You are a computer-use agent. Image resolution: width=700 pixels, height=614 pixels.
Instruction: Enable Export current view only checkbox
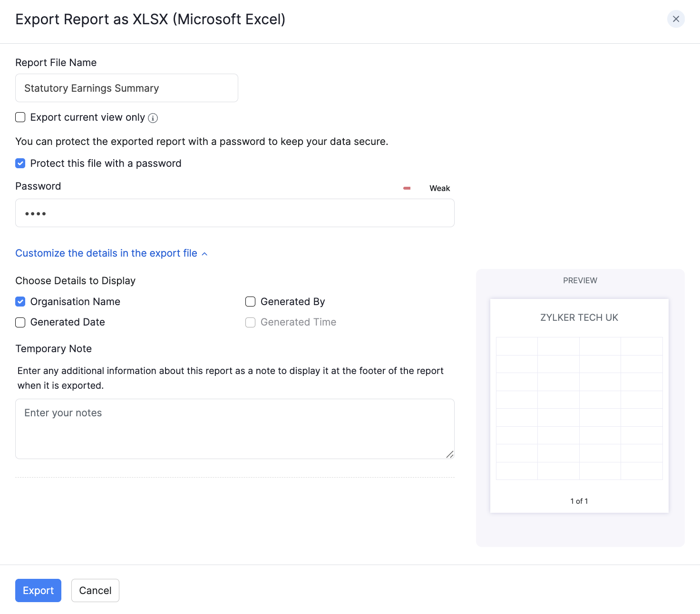[20, 117]
